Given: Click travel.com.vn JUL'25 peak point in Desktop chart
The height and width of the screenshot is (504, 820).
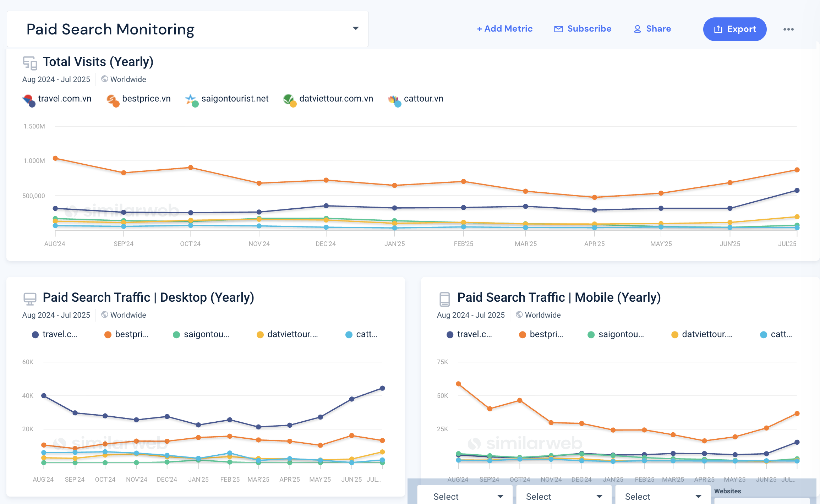Looking at the screenshot, I should 382,388.
